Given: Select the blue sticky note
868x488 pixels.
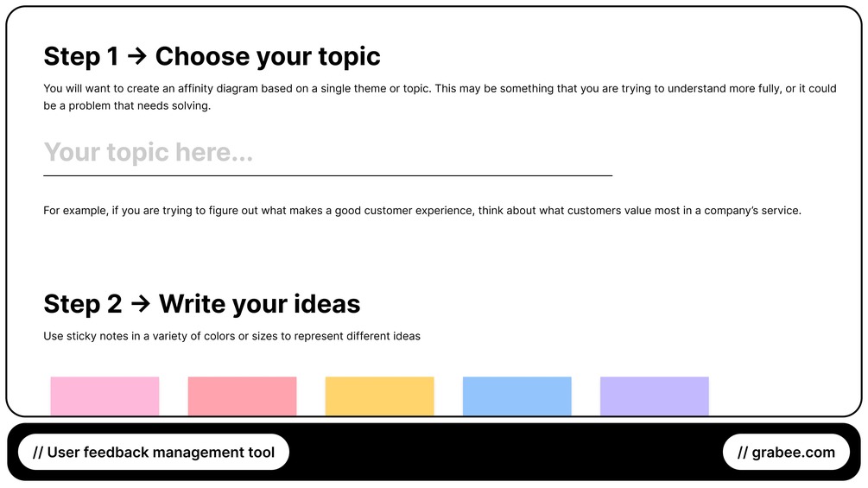Looking at the screenshot, I should coord(516,396).
